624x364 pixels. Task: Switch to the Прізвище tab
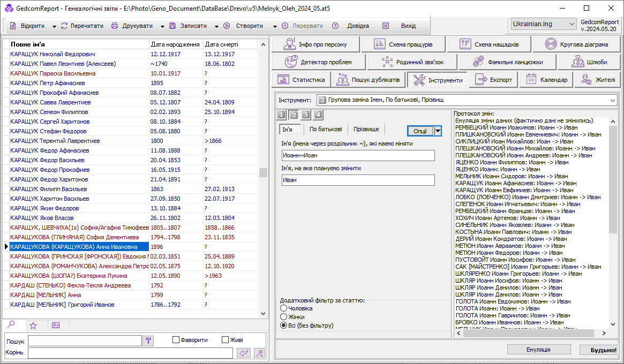tap(366, 129)
